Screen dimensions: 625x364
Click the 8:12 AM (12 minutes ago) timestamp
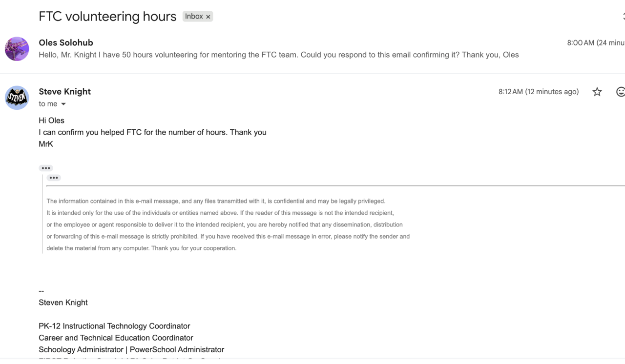[538, 92]
